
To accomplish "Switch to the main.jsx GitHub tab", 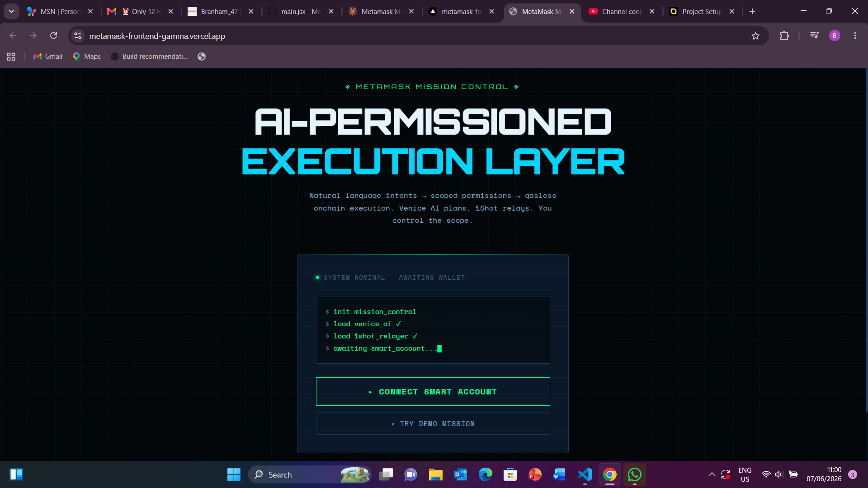I will click(x=300, y=11).
